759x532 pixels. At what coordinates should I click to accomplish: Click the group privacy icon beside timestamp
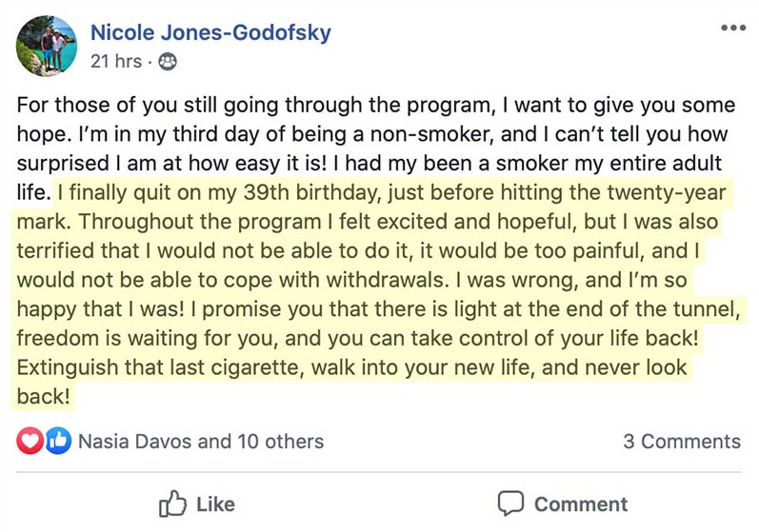tap(169, 62)
